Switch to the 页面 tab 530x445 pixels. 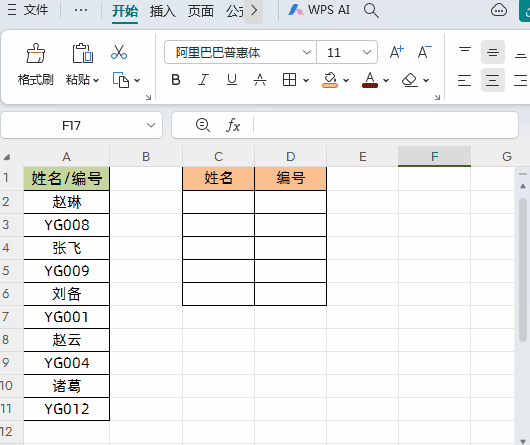tap(201, 11)
